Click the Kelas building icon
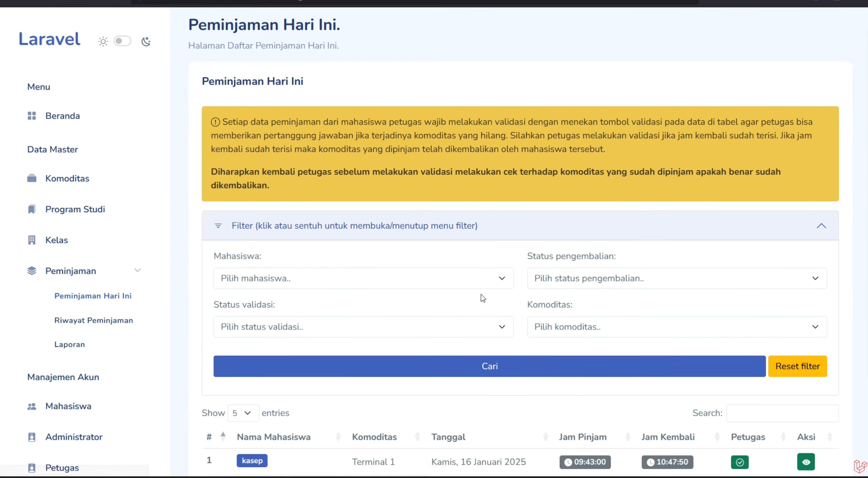This screenshot has height=478, width=868. pyautogui.click(x=32, y=240)
